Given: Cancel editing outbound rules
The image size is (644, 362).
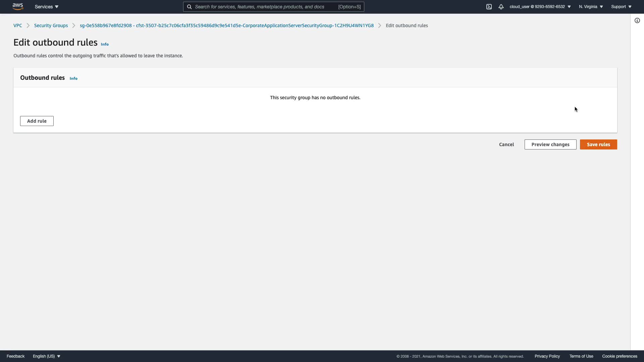Looking at the screenshot, I should (506, 144).
